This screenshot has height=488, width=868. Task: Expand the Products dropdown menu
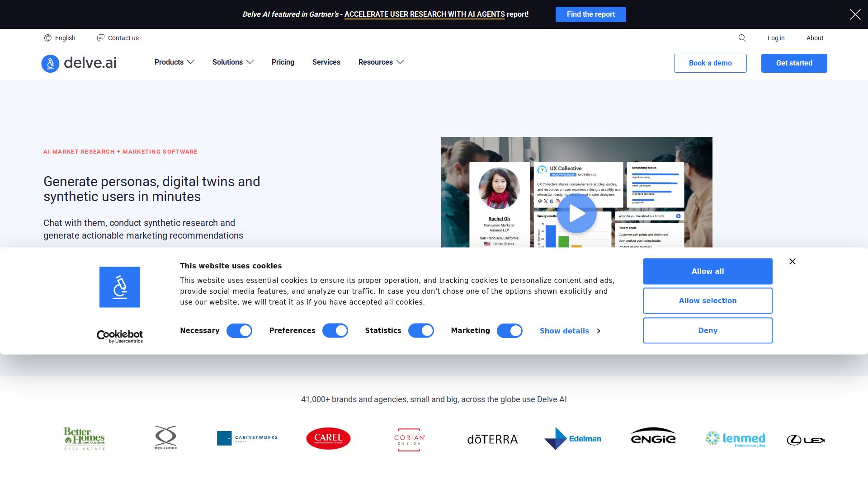point(174,62)
